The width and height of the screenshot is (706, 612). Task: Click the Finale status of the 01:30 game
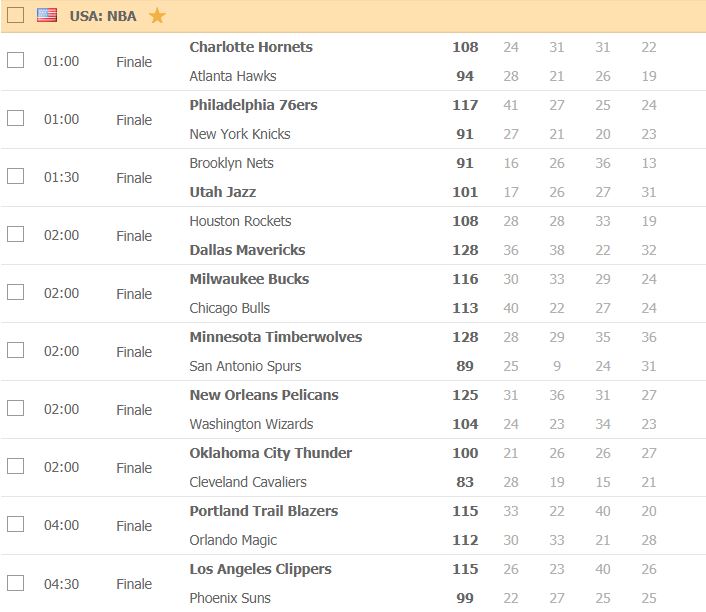pyautogui.click(x=134, y=178)
